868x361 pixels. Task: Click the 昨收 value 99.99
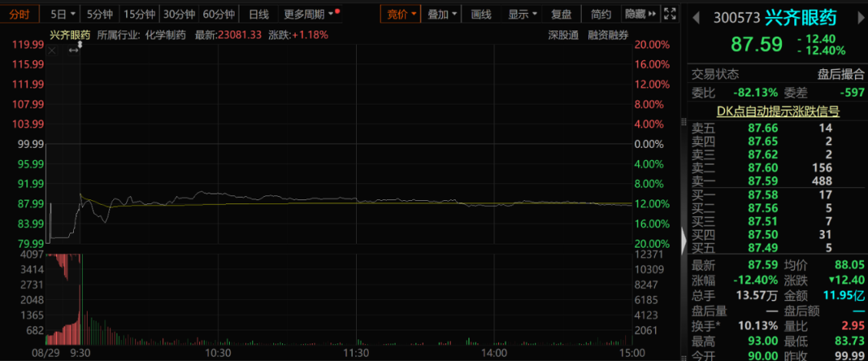(850, 355)
